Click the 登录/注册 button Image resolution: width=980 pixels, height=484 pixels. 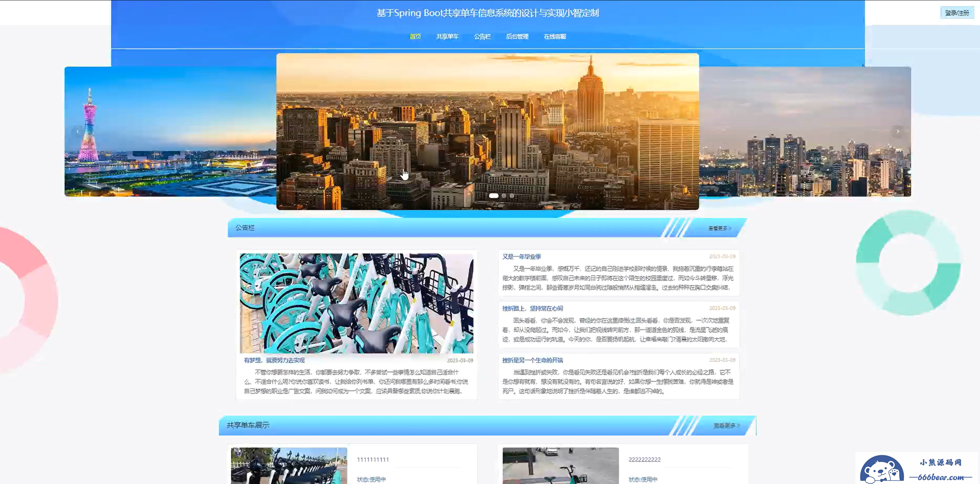[x=957, y=13]
